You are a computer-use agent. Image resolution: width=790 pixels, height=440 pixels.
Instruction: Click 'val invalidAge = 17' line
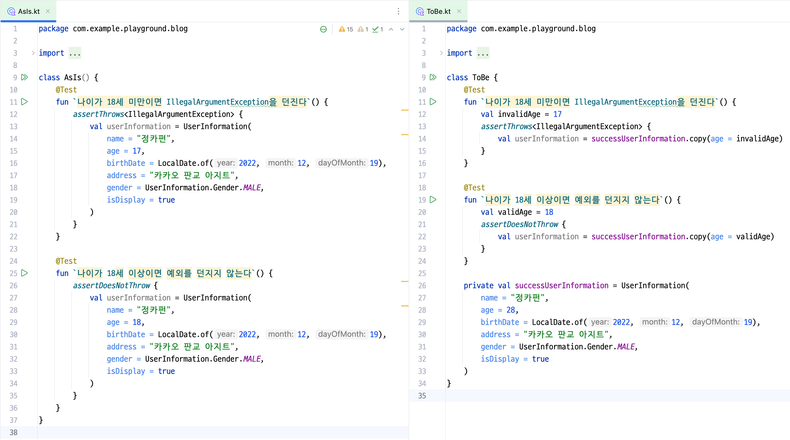[521, 114]
